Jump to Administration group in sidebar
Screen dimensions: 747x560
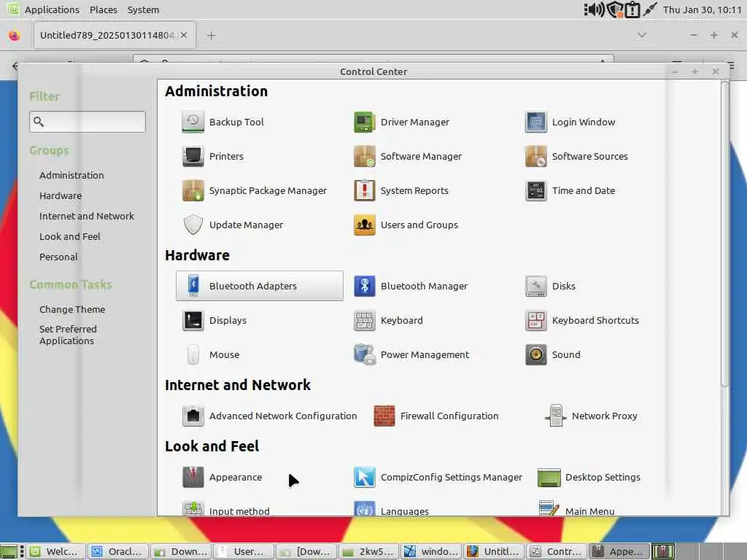pos(71,175)
